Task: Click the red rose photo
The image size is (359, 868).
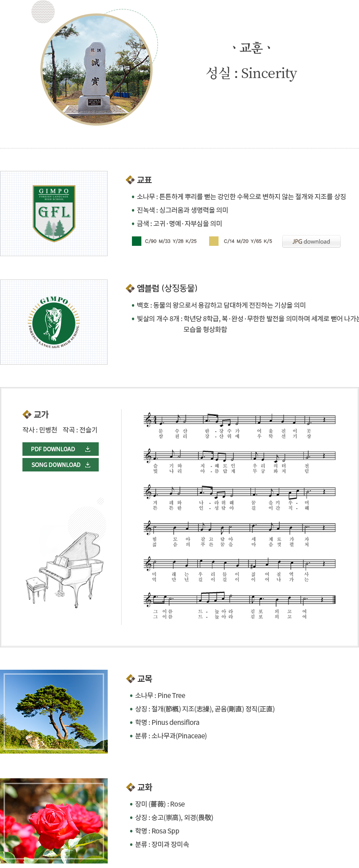Action: 54,821
